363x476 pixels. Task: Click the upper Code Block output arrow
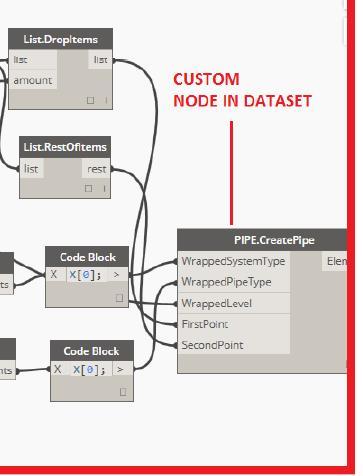(x=117, y=275)
